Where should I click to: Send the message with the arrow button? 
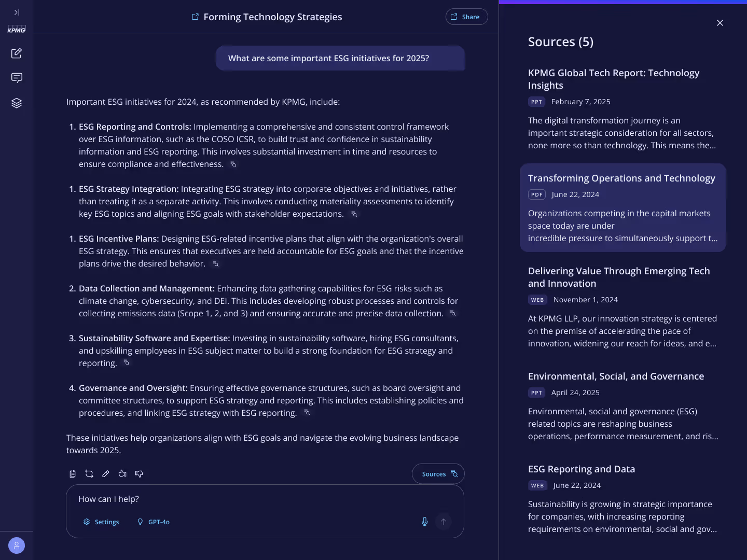[x=444, y=522]
